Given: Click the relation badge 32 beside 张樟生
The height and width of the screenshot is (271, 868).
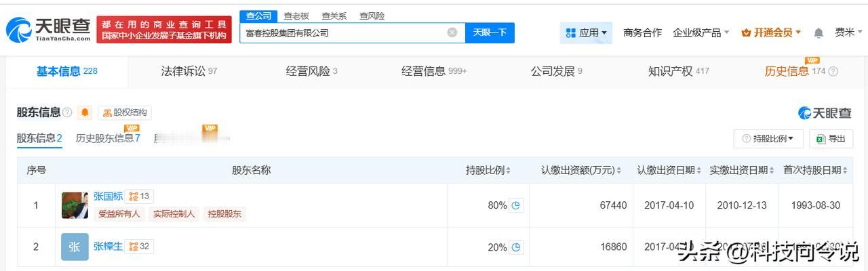Looking at the screenshot, I should click(139, 246).
